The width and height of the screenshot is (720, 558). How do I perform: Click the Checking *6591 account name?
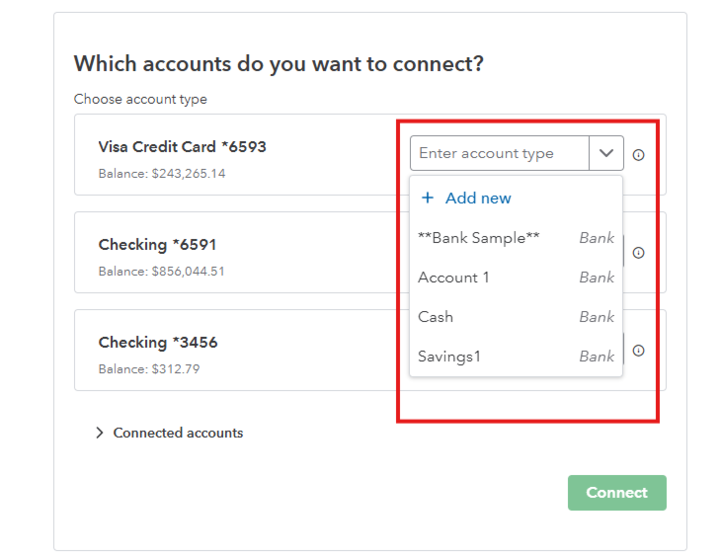tap(157, 245)
